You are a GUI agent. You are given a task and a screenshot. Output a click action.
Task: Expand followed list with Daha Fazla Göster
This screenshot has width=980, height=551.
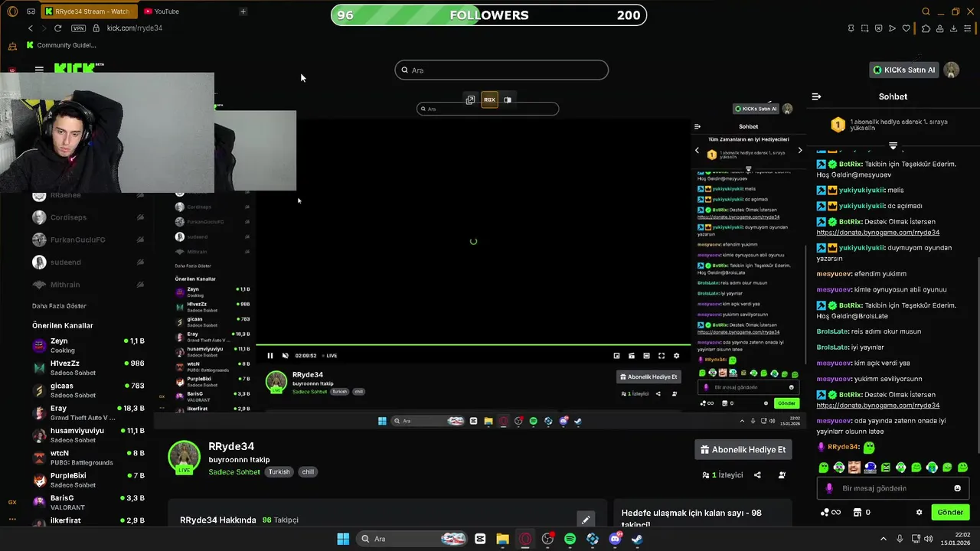tap(59, 306)
